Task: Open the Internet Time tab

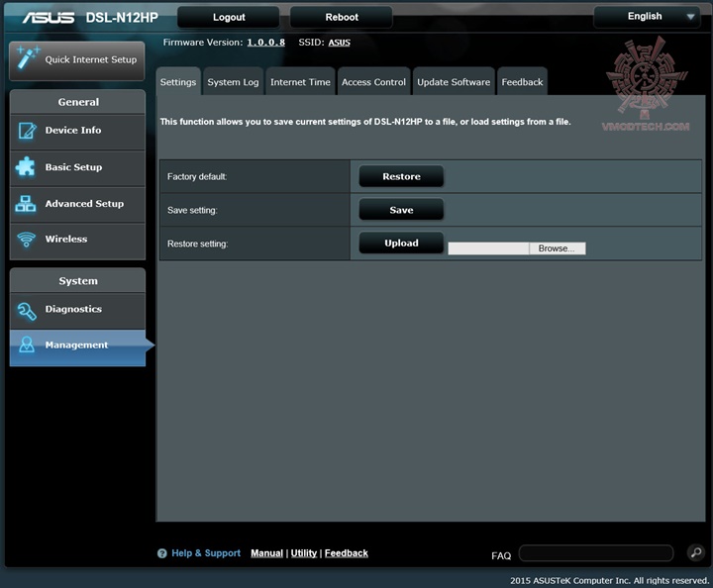Action: tap(300, 82)
